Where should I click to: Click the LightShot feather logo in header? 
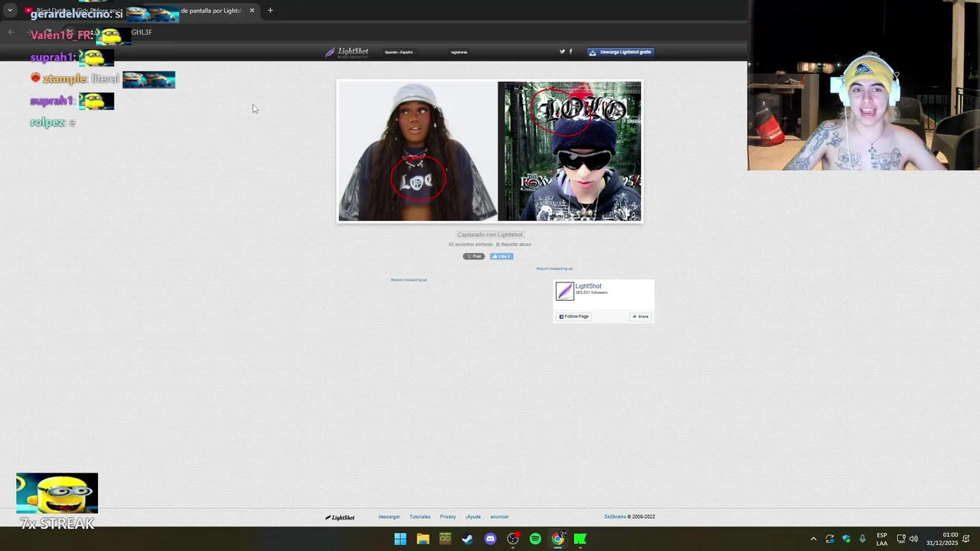coord(347,52)
